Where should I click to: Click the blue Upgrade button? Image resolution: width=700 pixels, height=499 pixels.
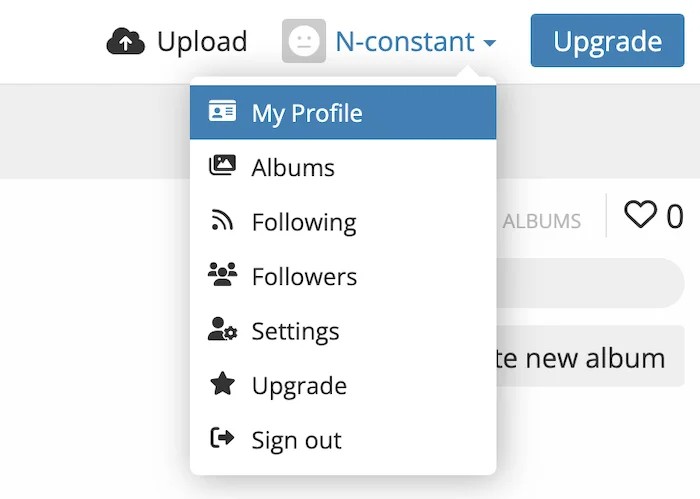[607, 41]
